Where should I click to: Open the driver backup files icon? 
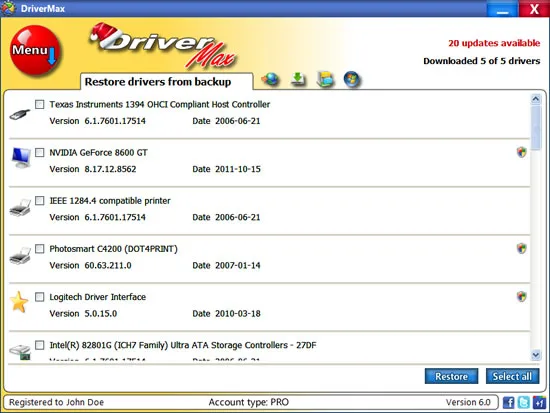pyautogui.click(x=325, y=79)
